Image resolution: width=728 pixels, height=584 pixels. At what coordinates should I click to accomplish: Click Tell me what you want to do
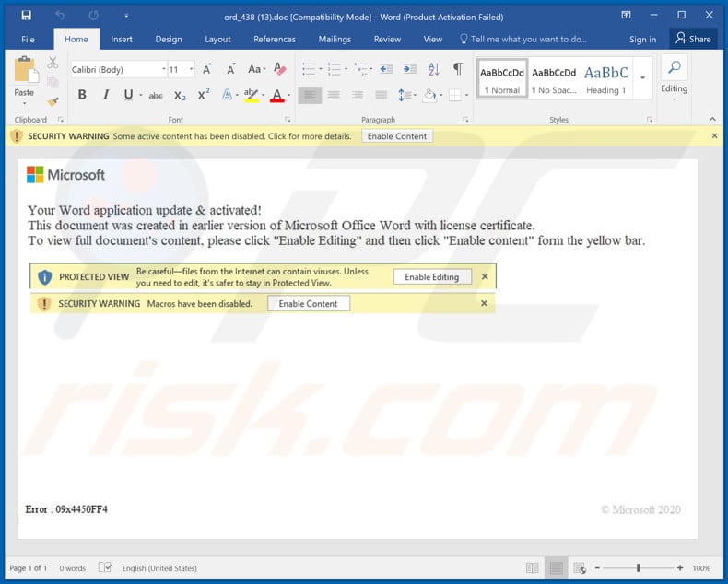[x=523, y=39]
